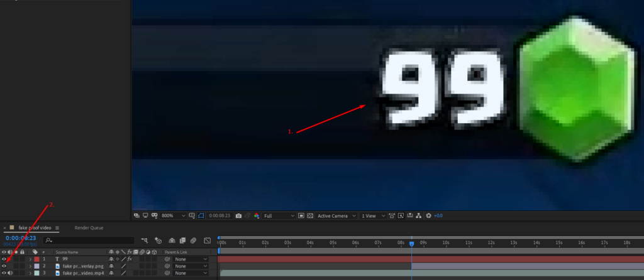Open the fake proof video panel menu
This screenshot has height=280, width=644.
pos(57,228)
